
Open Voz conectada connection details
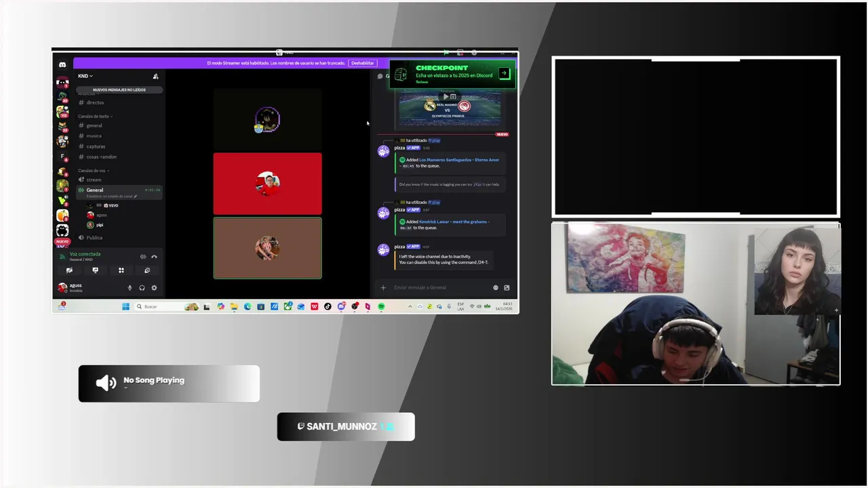[x=85, y=254]
